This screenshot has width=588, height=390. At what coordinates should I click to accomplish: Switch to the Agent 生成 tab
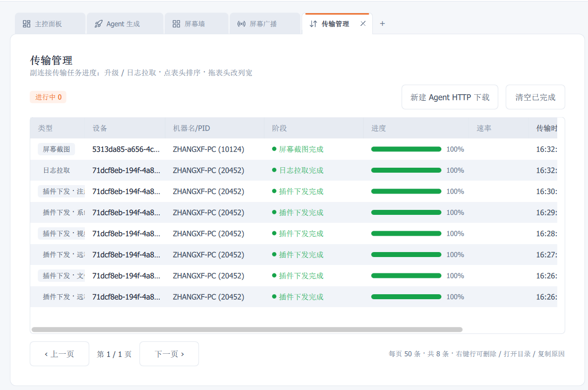[125, 24]
